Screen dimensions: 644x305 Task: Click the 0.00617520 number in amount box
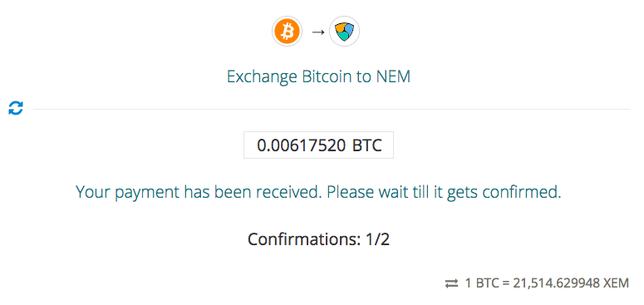click(x=301, y=145)
